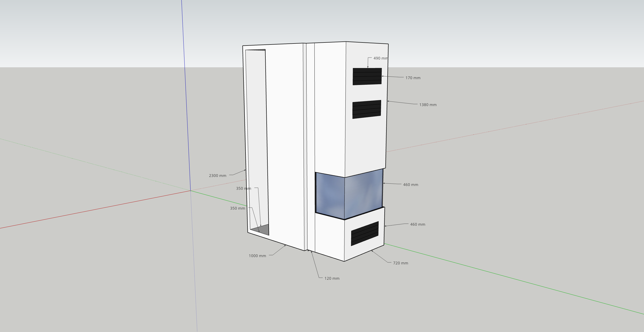Screen dimensions: 644x332
Task: Click the 460 mm label beside bottom vent
Action: point(418,224)
